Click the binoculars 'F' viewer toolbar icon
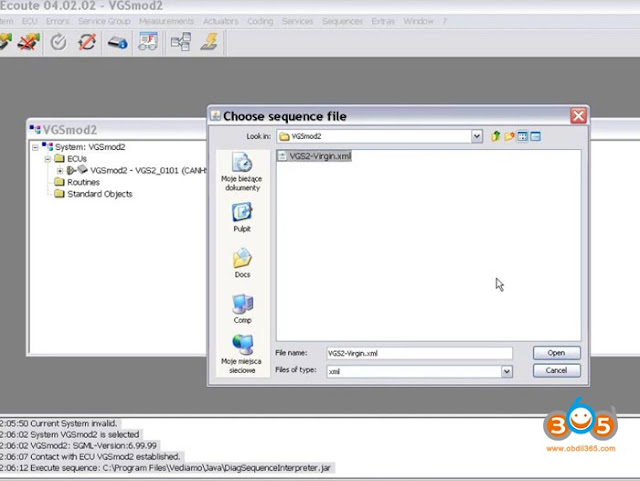640x481 pixels. click(x=148, y=42)
